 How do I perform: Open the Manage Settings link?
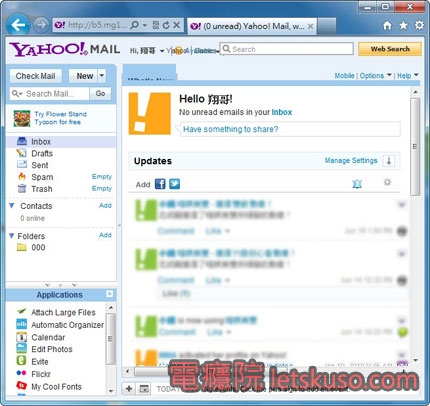351,160
